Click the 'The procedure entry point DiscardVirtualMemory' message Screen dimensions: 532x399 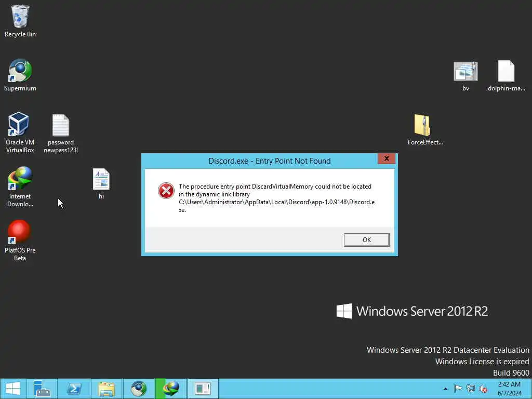point(276,198)
